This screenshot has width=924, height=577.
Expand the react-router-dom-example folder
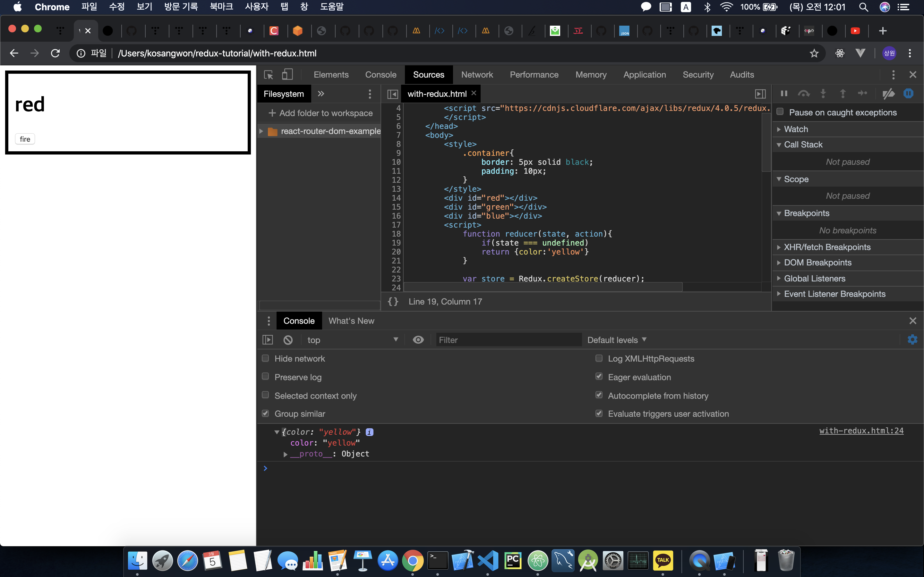261,131
